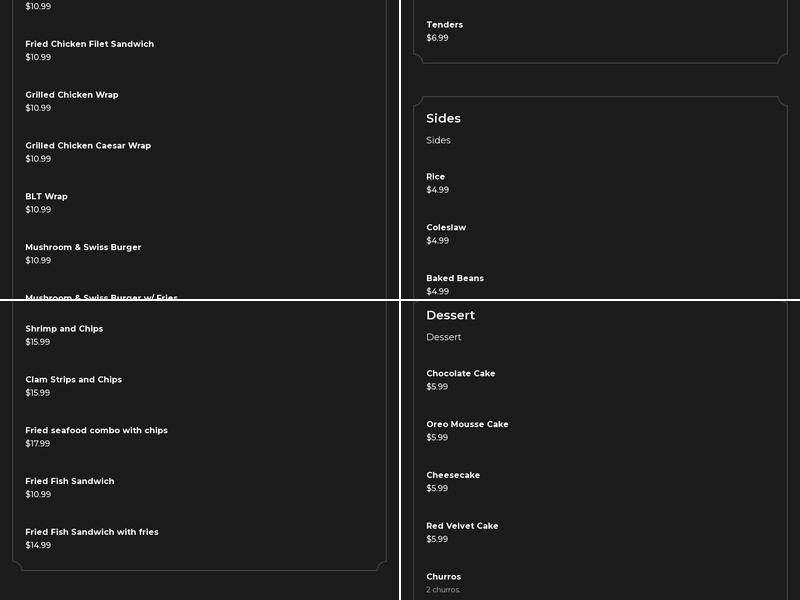
Task: Choose the Baked Beans side
Action: (x=455, y=279)
